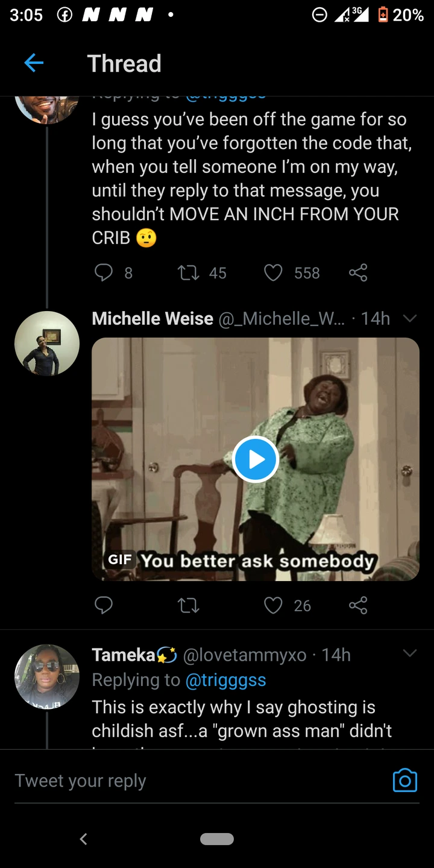Open Michelle Weise's profile picture

47,344
